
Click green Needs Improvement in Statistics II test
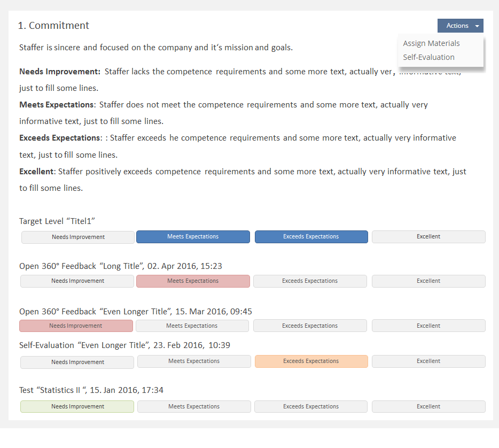(77, 406)
